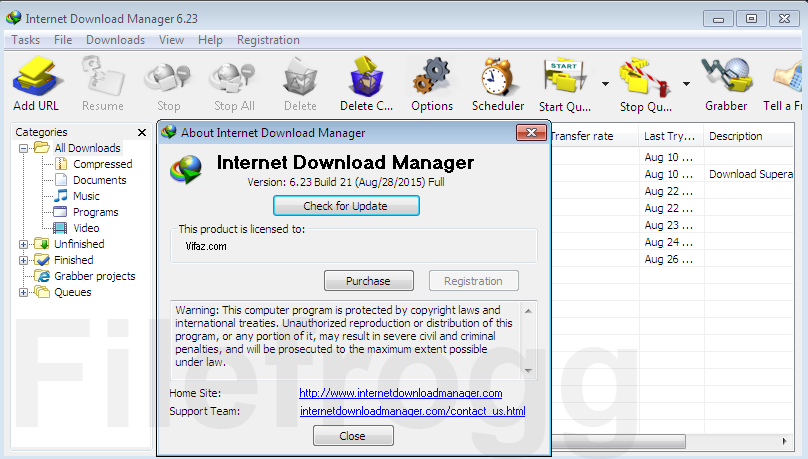The height and width of the screenshot is (459, 808).
Task: Open the View menu
Action: [171, 40]
